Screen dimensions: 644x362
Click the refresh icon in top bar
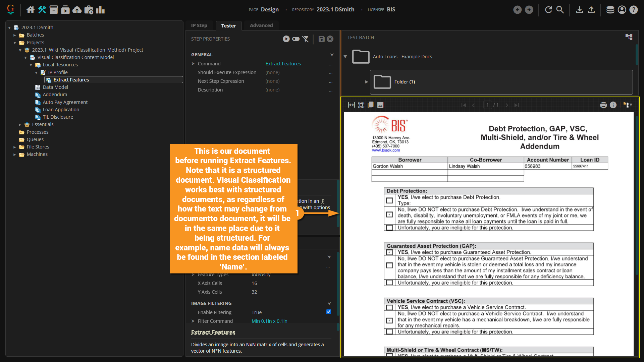[x=548, y=10]
